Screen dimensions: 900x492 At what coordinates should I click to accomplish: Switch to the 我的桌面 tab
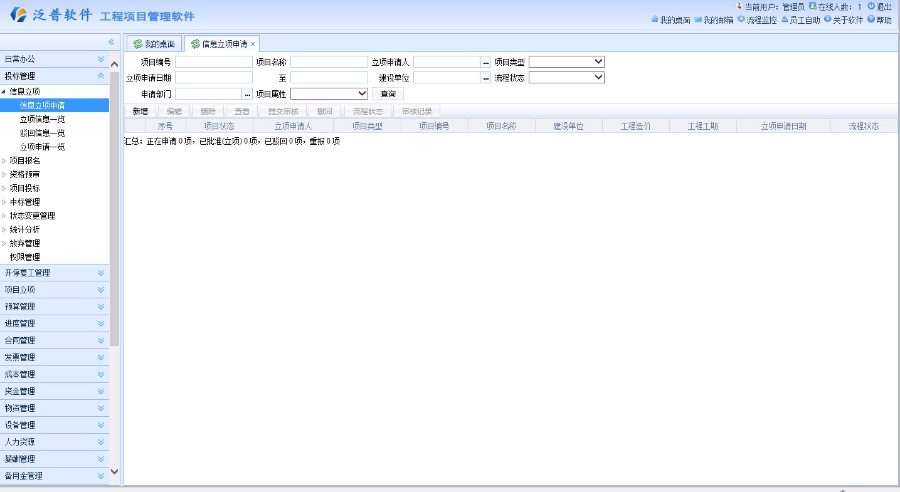click(x=154, y=44)
